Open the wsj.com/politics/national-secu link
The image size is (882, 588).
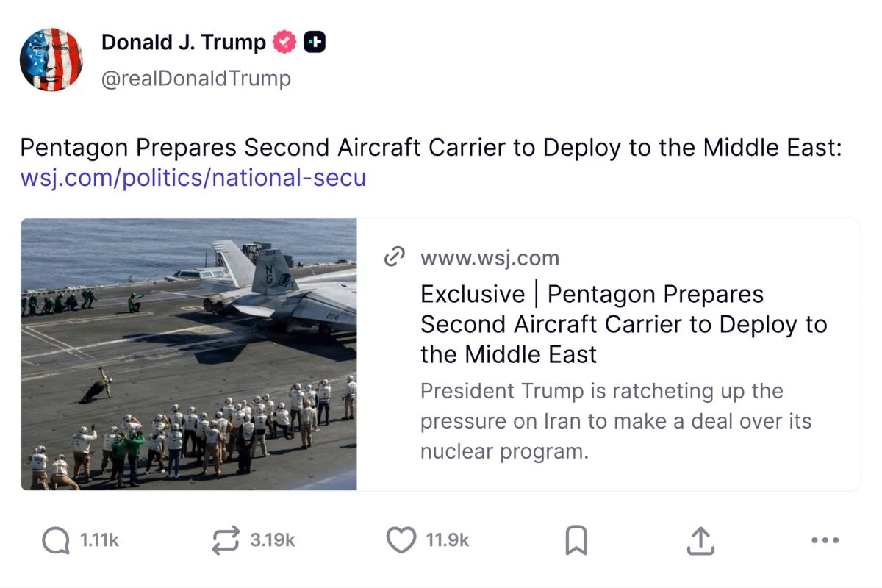pyautogui.click(x=193, y=178)
